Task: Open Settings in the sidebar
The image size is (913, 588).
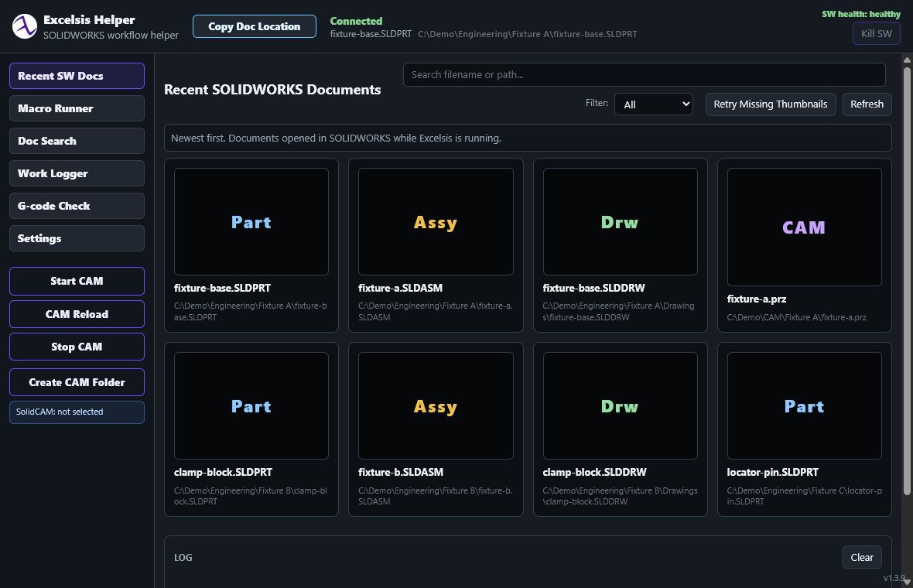Action: coord(77,239)
